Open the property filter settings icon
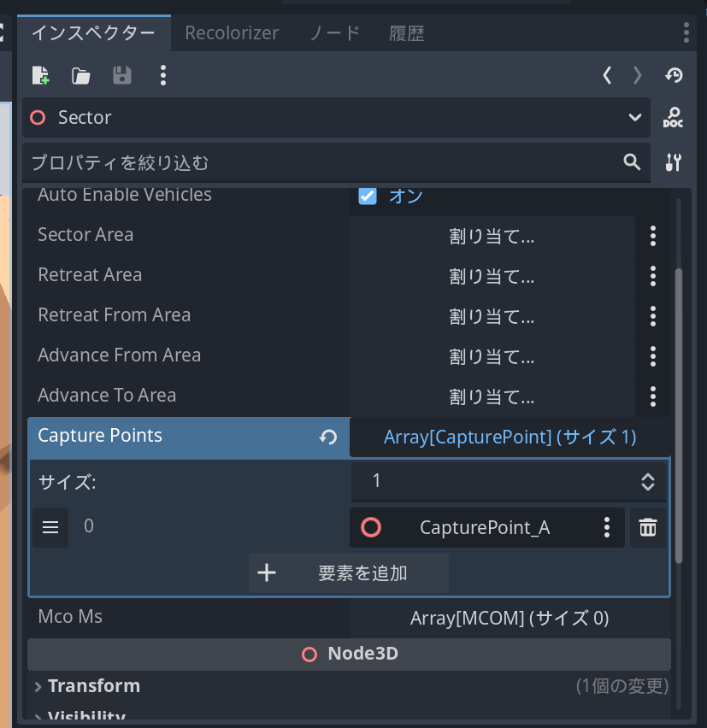Viewport: 707px width, 728px height. coord(673,162)
